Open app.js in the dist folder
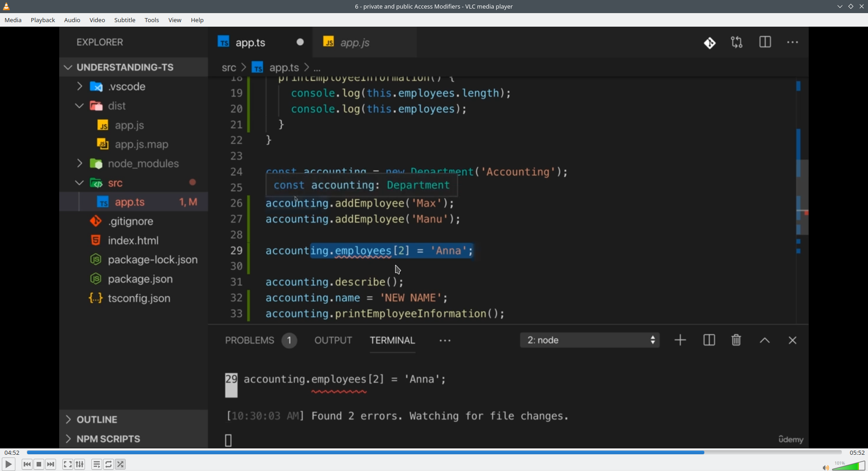 click(134, 125)
